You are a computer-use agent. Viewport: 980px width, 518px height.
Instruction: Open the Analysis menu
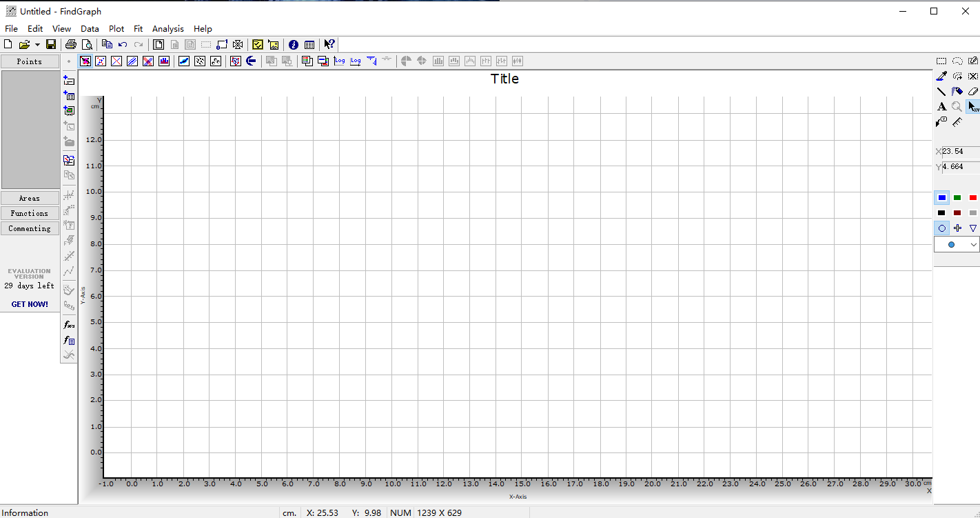pyautogui.click(x=168, y=28)
